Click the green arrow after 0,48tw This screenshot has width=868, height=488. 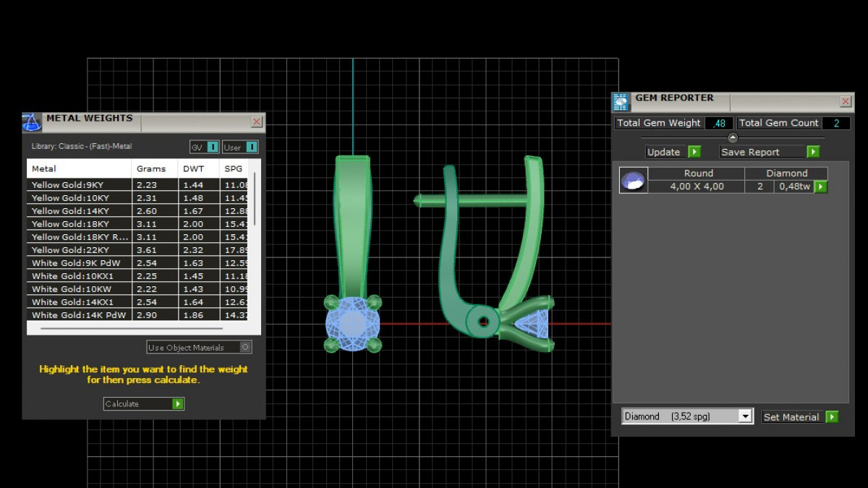point(820,187)
